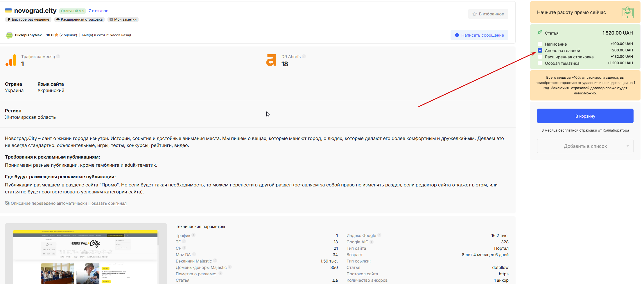Click the Технические параметры heading
644x284 pixels.
pos(200,227)
